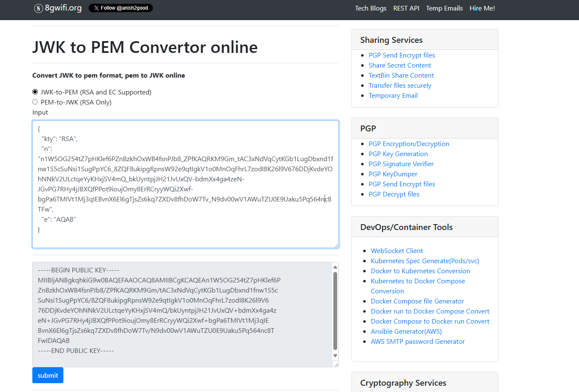Open Kubernetes to Docker Compose Conversion link
The image size is (579, 392).
point(418,286)
